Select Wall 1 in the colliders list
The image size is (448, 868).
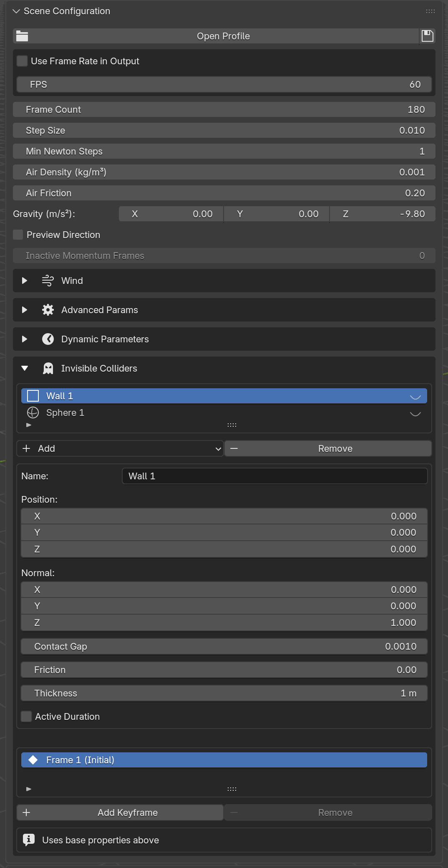(x=224, y=396)
